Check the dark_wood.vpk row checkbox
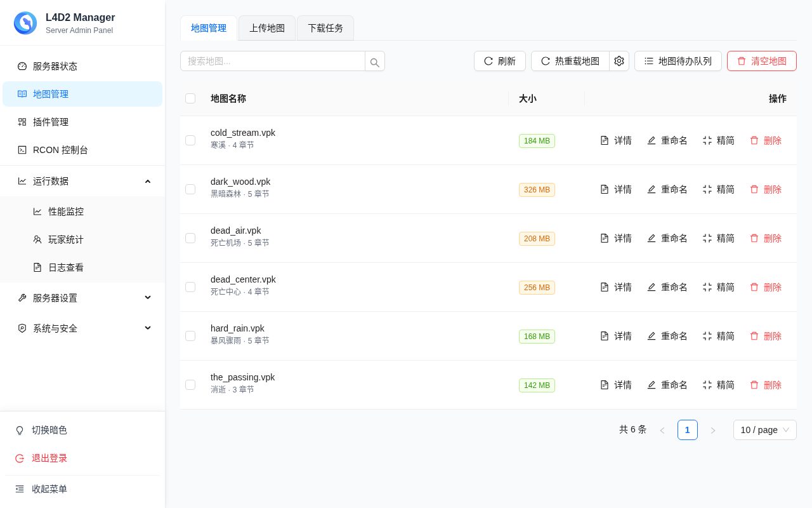This screenshot has width=812, height=508. [x=190, y=189]
